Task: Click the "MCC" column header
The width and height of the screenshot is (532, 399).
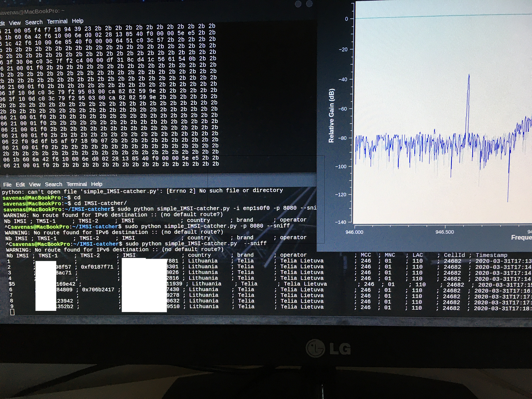Action: pyautogui.click(x=366, y=255)
